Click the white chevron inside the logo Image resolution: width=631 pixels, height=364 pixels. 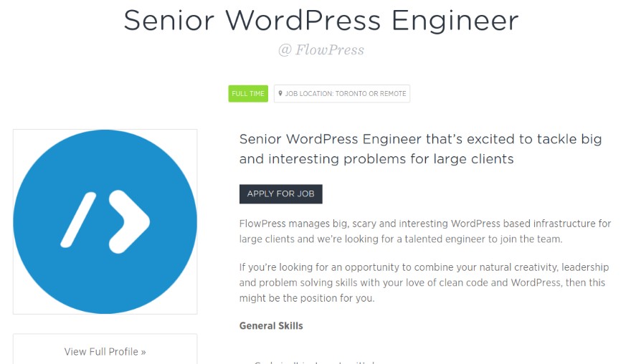tap(131, 221)
